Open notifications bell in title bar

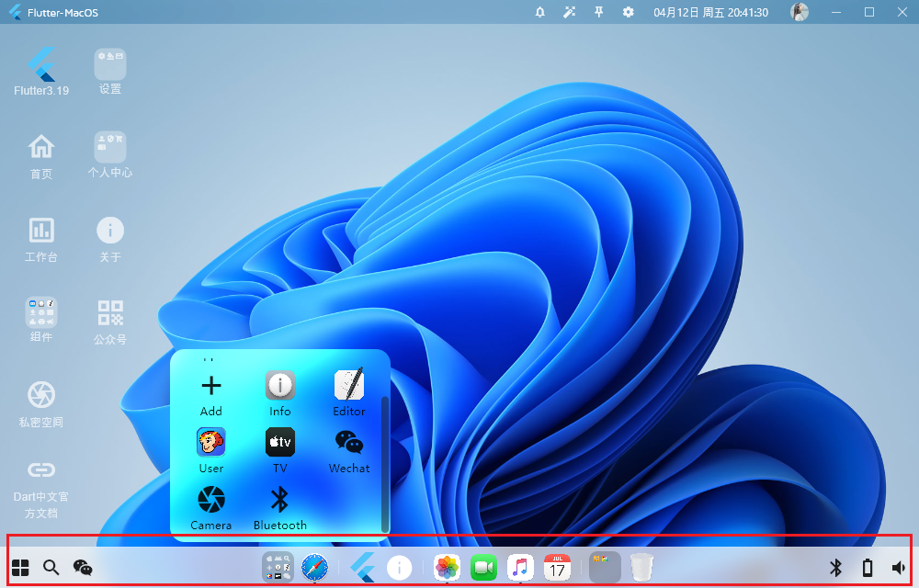[540, 12]
